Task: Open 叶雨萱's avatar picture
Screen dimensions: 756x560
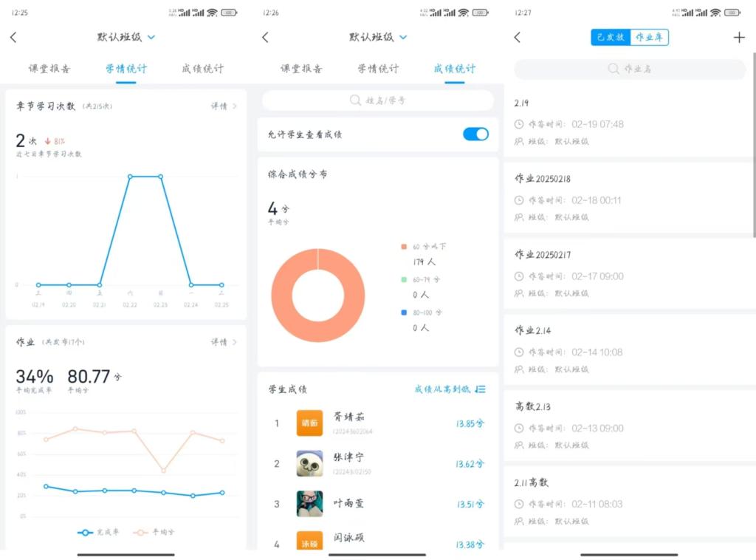Action: [309, 503]
